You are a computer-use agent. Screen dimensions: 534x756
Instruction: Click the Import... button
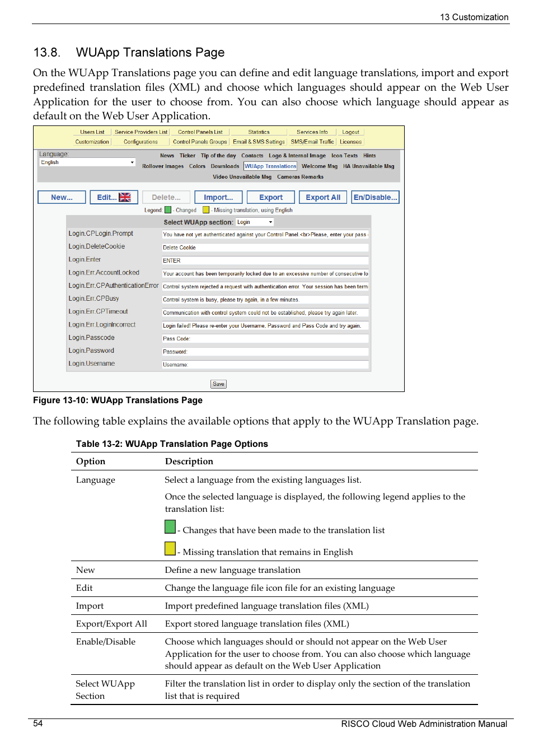pos(218,197)
